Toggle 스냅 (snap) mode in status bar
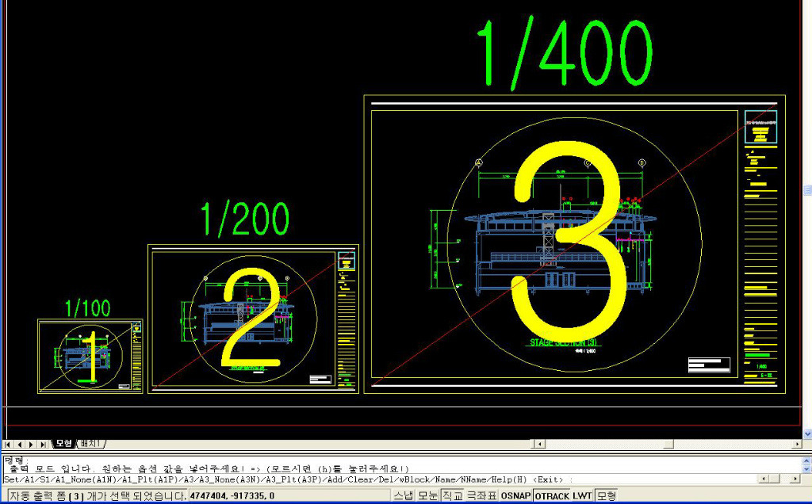Image resolution: width=812 pixels, height=504 pixels. (404, 496)
